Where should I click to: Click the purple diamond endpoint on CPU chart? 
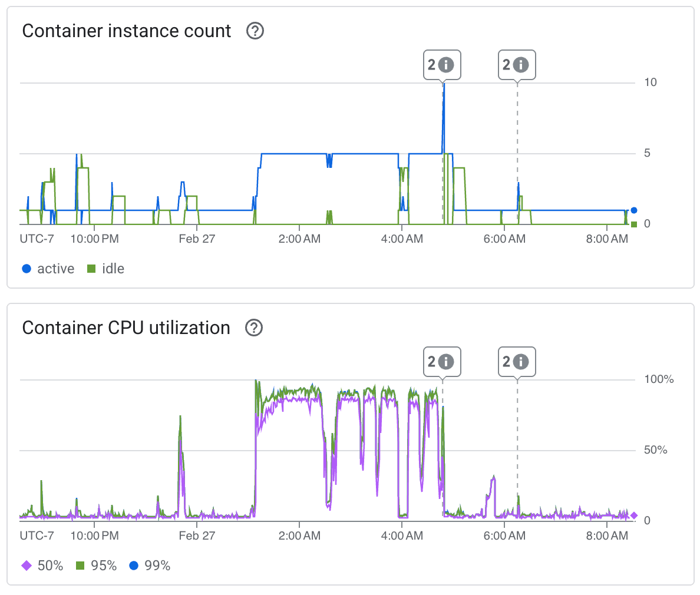(x=633, y=515)
